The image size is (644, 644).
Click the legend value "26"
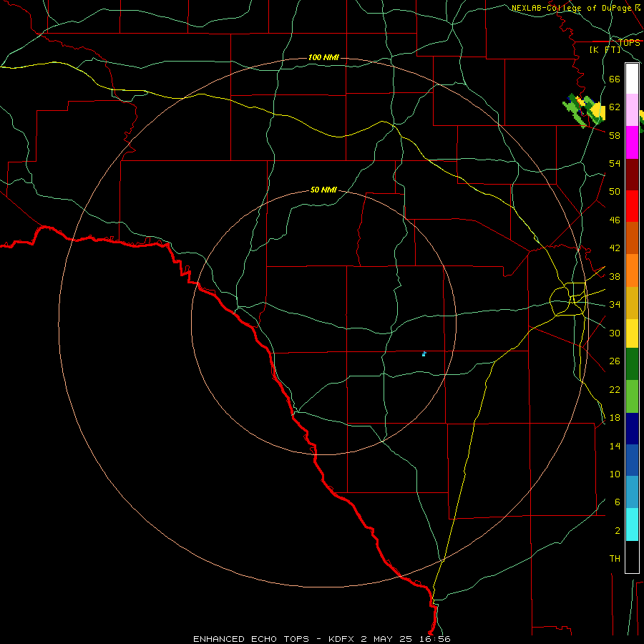point(615,361)
